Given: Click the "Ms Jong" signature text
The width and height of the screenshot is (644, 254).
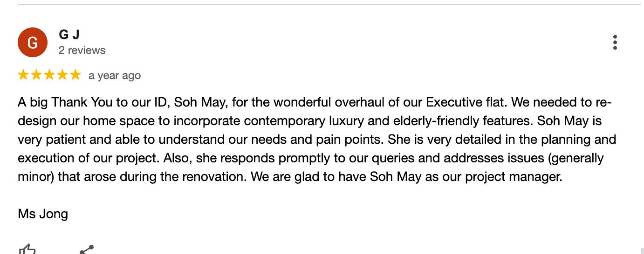Looking at the screenshot, I should pos(43,214).
